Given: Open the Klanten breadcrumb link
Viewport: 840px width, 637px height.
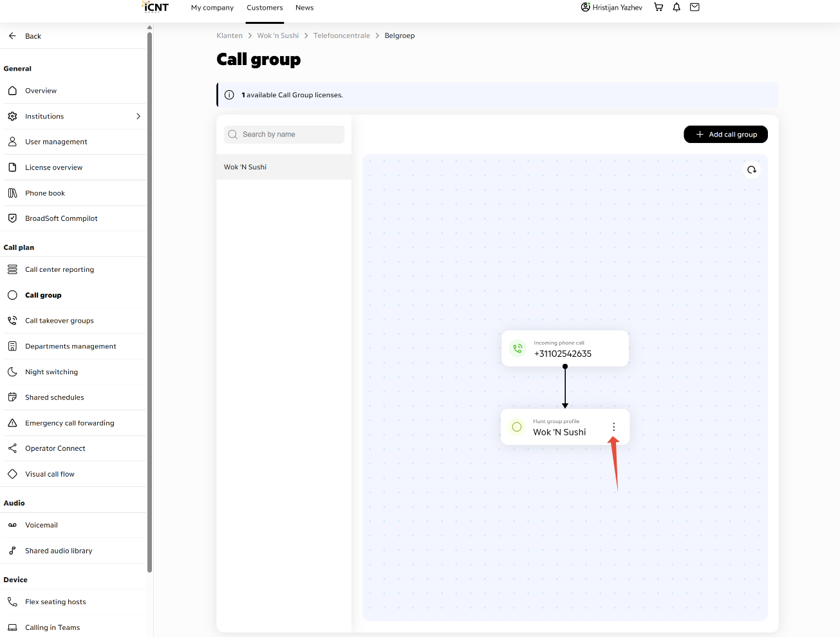Looking at the screenshot, I should tap(230, 35).
